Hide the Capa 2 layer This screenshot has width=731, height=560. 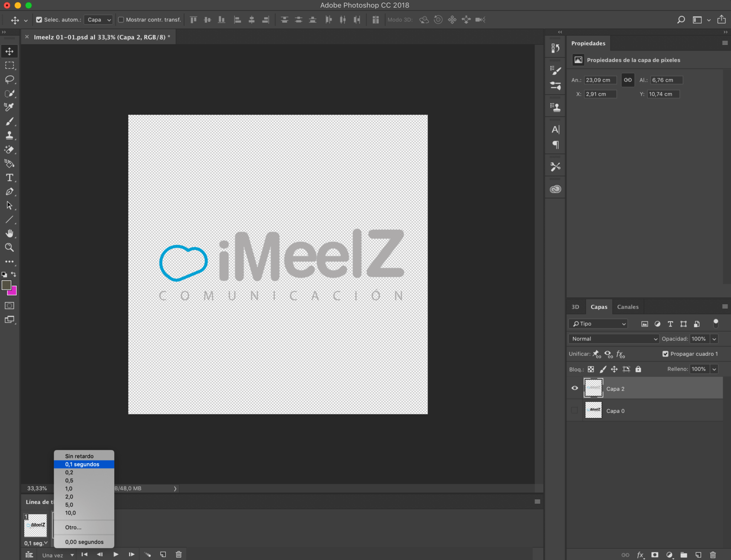point(575,388)
